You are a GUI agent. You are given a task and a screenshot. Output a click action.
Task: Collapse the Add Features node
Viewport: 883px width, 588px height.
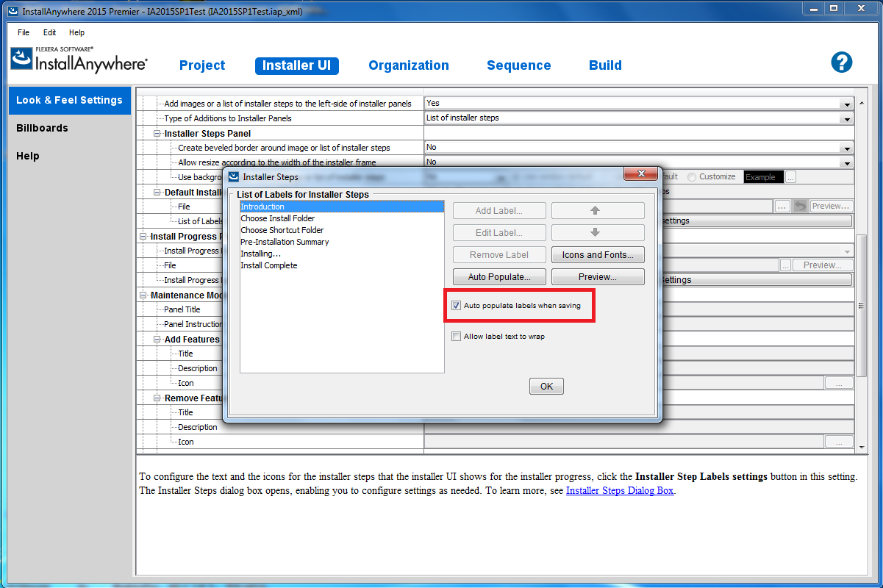point(157,339)
